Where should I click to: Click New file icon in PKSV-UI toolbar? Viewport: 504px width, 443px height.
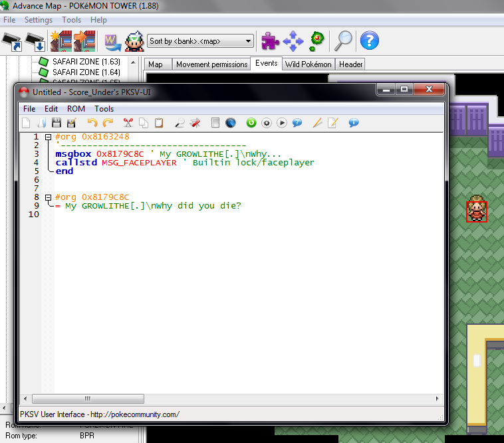tap(27, 123)
